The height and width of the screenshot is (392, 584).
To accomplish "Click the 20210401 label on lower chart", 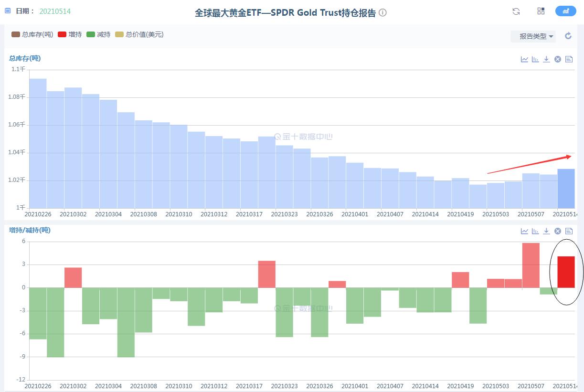I will 355,386.
